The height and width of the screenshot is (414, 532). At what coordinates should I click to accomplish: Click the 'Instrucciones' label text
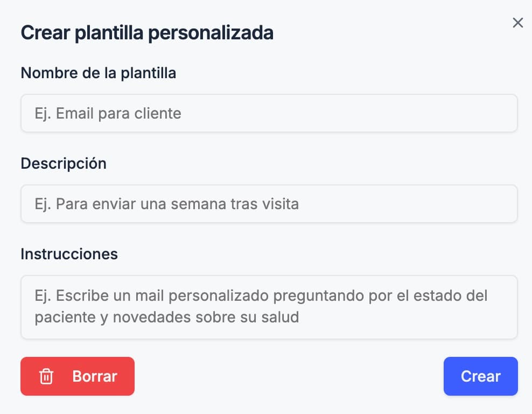point(69,254)
